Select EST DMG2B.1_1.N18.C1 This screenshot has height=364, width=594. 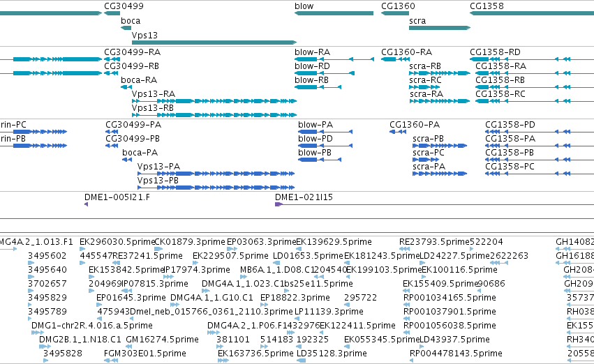coord(80,340)
